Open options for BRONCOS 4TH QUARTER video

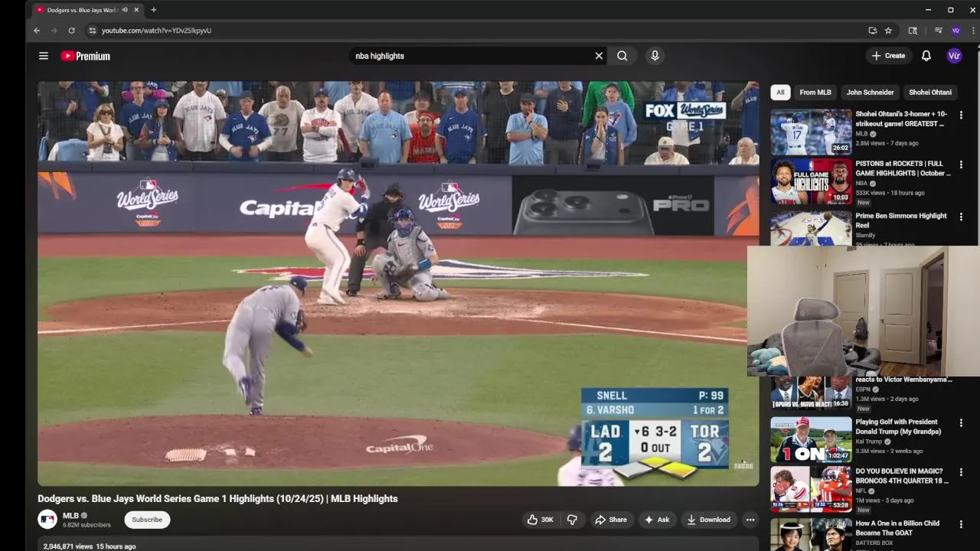coord(961,472)
